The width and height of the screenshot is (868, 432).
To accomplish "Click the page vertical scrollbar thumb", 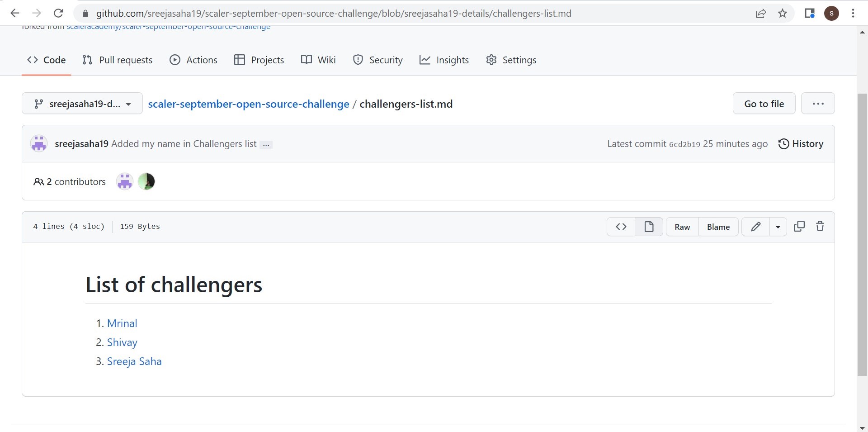I will coord(862,234).
